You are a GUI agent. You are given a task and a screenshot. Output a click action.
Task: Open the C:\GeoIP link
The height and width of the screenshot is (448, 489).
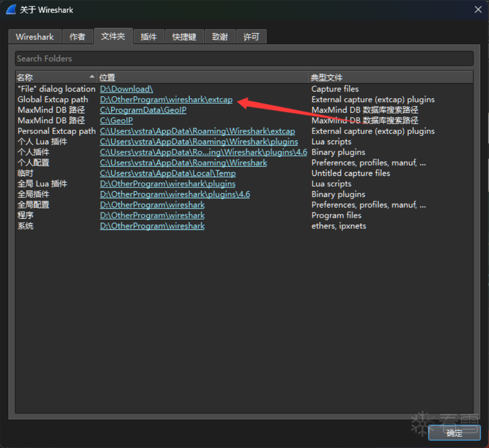coord(116,120)
